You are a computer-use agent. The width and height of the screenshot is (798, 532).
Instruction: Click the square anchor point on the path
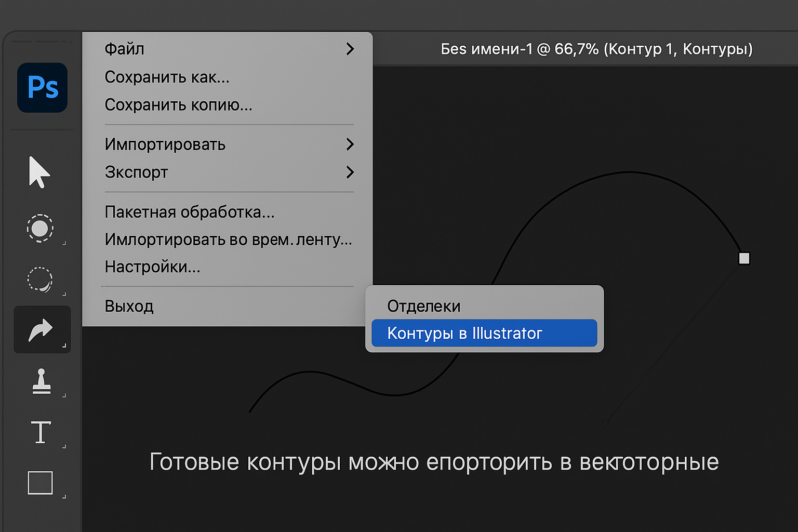pyautogui.click(x=744, y=258)
